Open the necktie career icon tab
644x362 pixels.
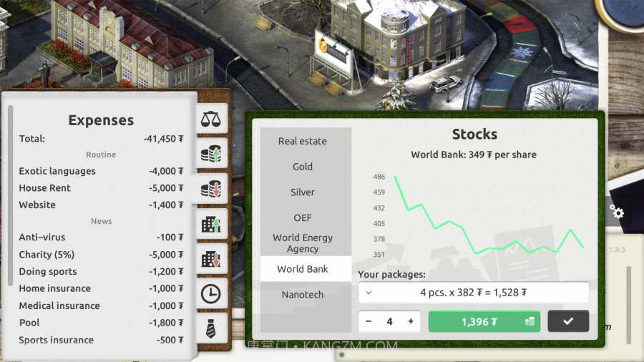(211, 328)
